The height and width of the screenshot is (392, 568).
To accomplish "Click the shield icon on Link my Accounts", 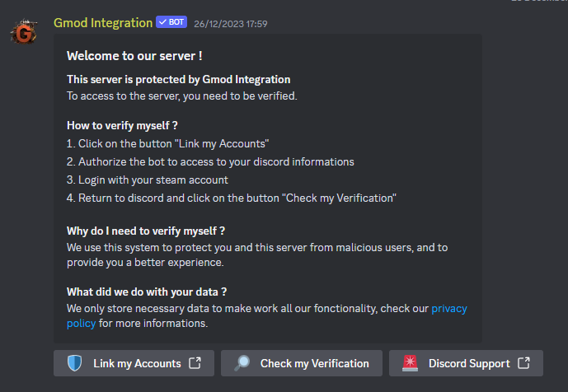I will pos(75,363).
